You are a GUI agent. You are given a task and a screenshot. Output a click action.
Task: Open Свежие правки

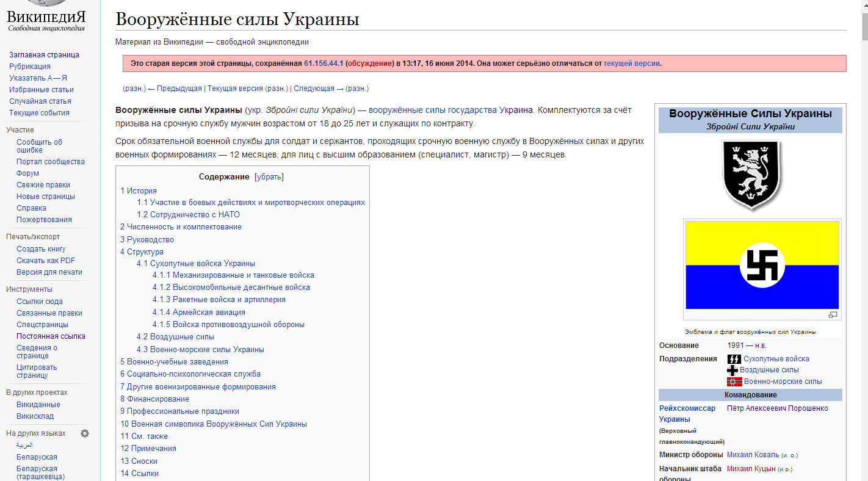43,185
